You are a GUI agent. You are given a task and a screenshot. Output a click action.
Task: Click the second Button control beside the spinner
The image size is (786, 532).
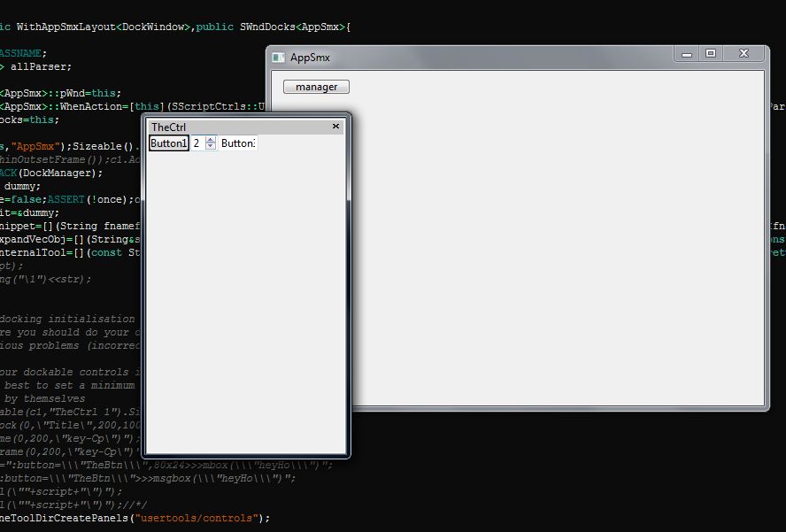tap(238, 143)
